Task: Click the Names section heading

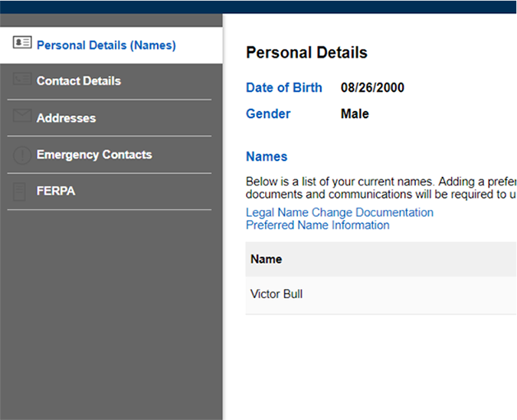Action: [267, 157]
